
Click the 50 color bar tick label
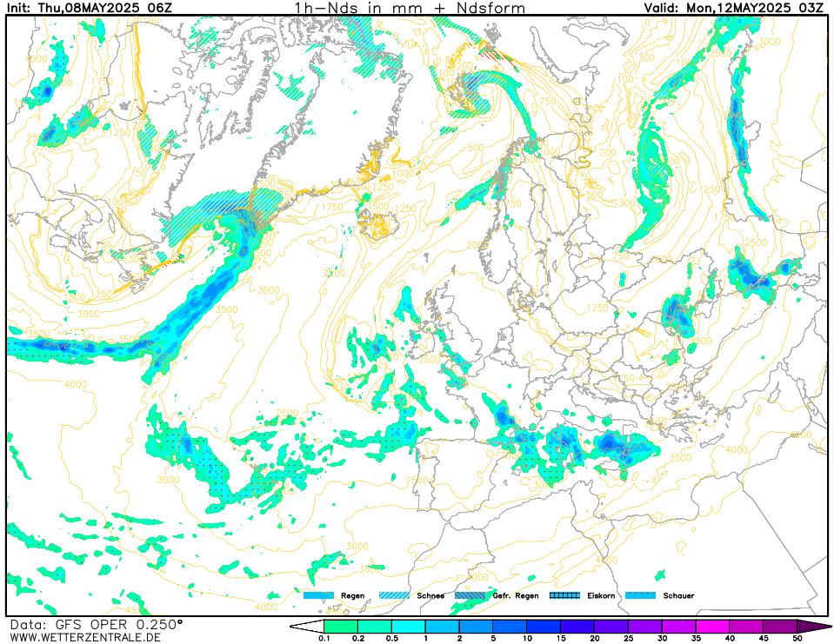797,638
